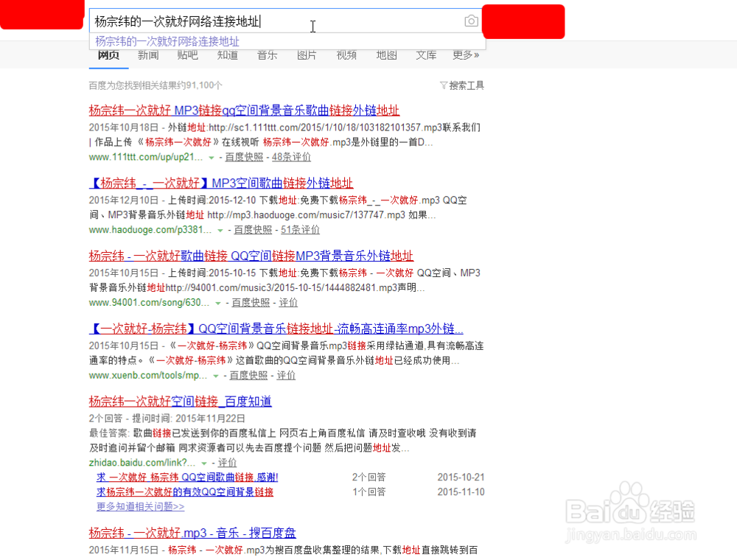Viewport: 737px width, 560px height.
Task: Click the date 2015-11-10 in sub-results
Action: pyautogui.click(x=461, y=492)
